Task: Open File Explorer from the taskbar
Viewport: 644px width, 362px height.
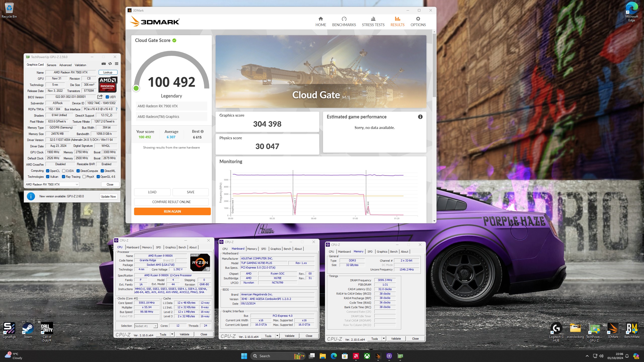Action: [x=323, y=356]
